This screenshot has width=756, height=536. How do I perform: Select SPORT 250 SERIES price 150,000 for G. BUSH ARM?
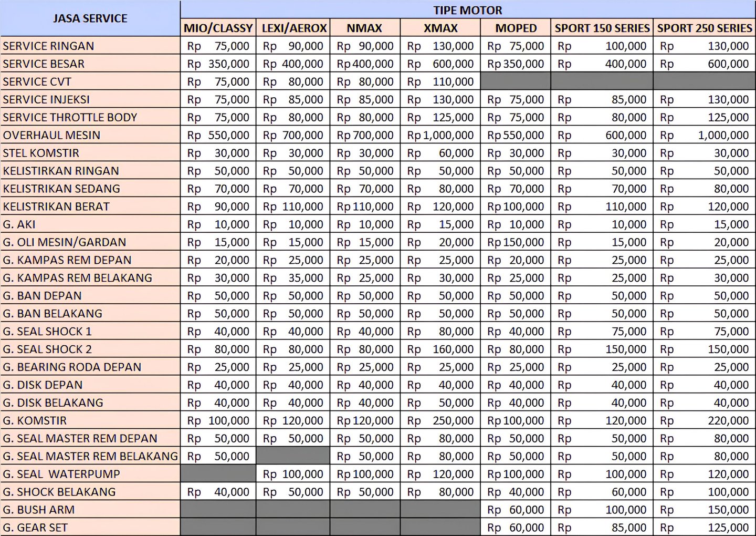point(705,510)
